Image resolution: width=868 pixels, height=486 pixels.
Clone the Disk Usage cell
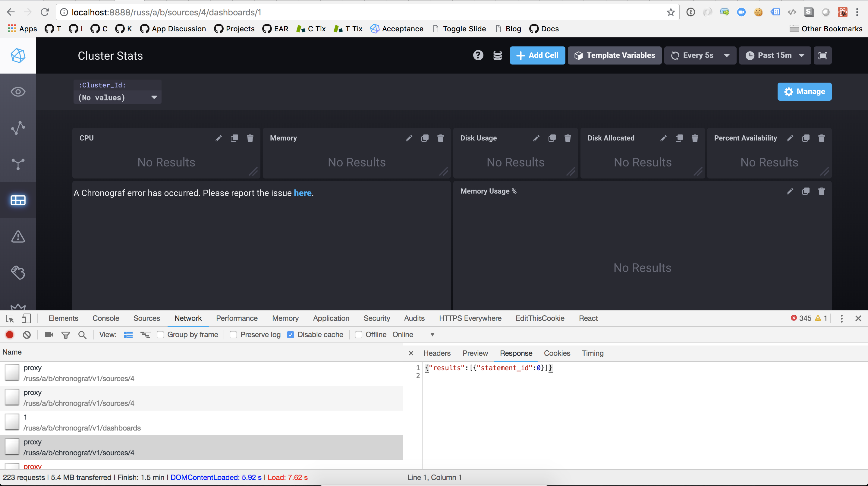tap(552, 138)
